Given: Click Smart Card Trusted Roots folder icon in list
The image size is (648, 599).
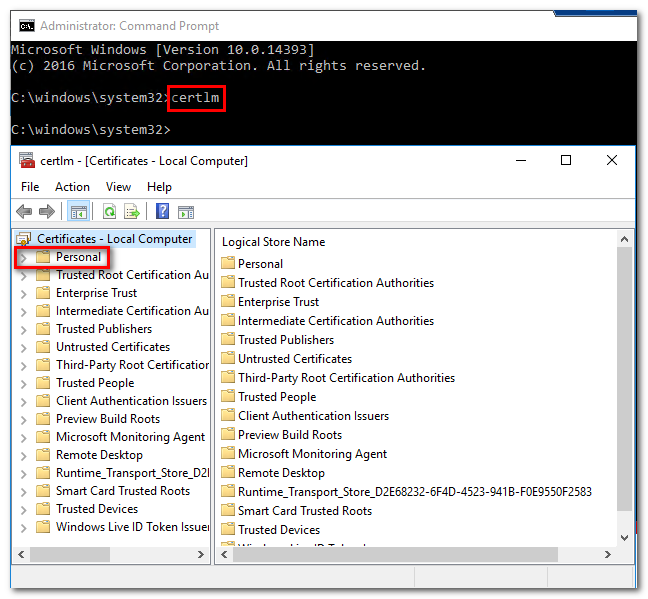Looking at the screenshot, I should pyautogui.click(x=228, y=510).
